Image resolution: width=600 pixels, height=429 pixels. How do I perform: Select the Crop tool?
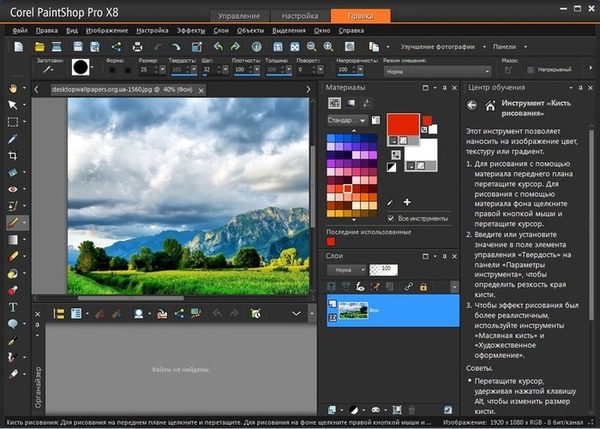tap(13, 155)
